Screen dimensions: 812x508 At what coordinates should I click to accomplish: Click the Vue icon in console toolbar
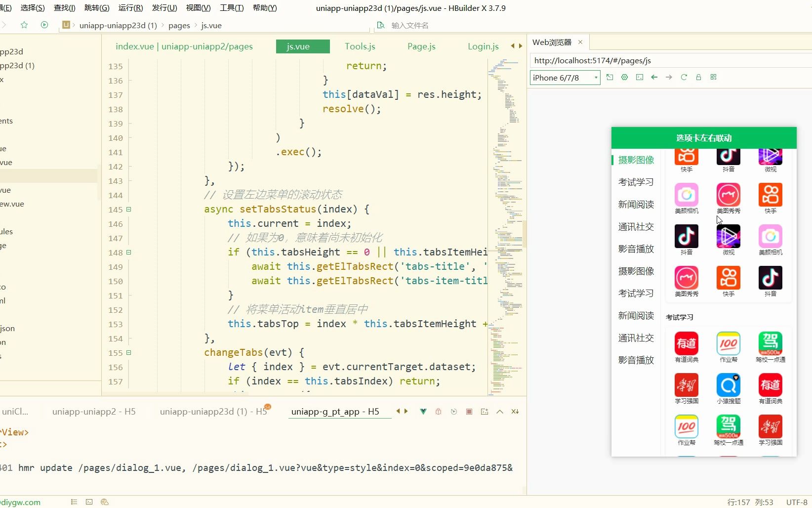click(423, 411)
